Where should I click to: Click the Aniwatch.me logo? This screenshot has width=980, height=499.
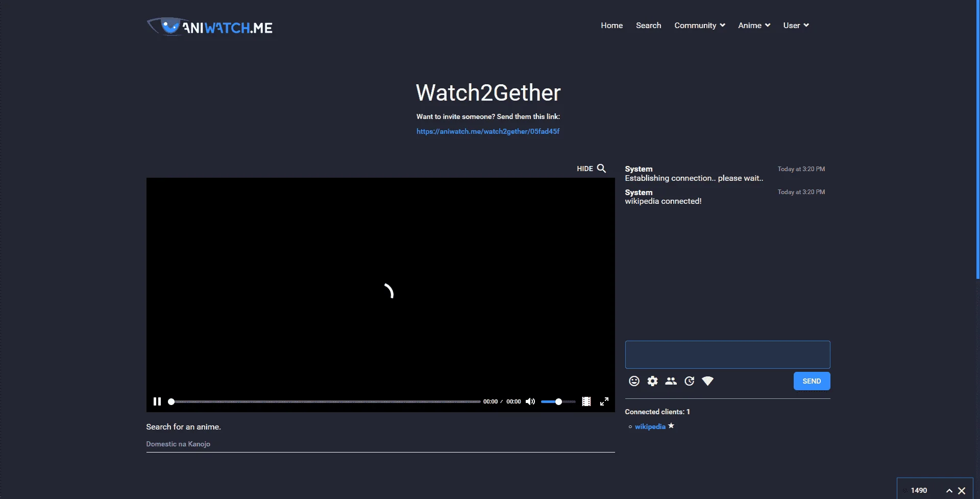(210, 27)
